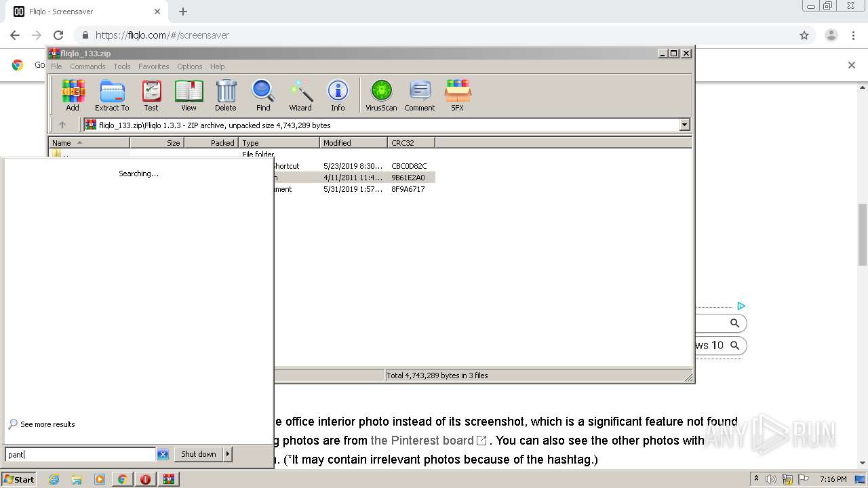Click the taskbar clock 7:16 PM
The height and width of the screenshot is (488, 868).
click(x=833, y=479)
